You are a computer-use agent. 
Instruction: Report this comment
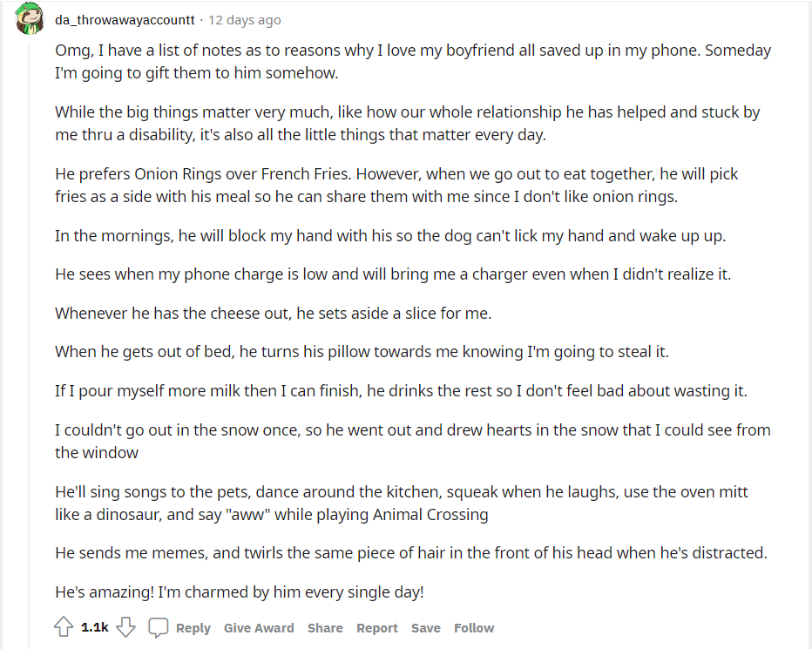(376, 628)
